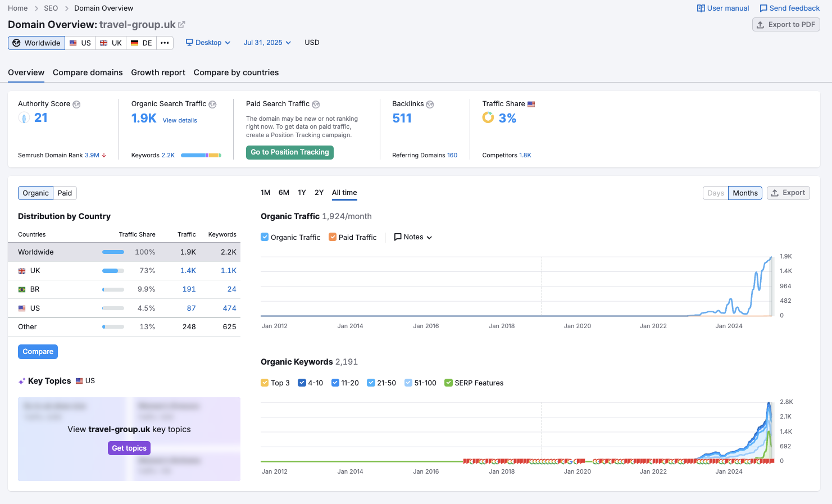Click the User manual book icon
This screenshot has height=504, width=832.
click(701, 8)
